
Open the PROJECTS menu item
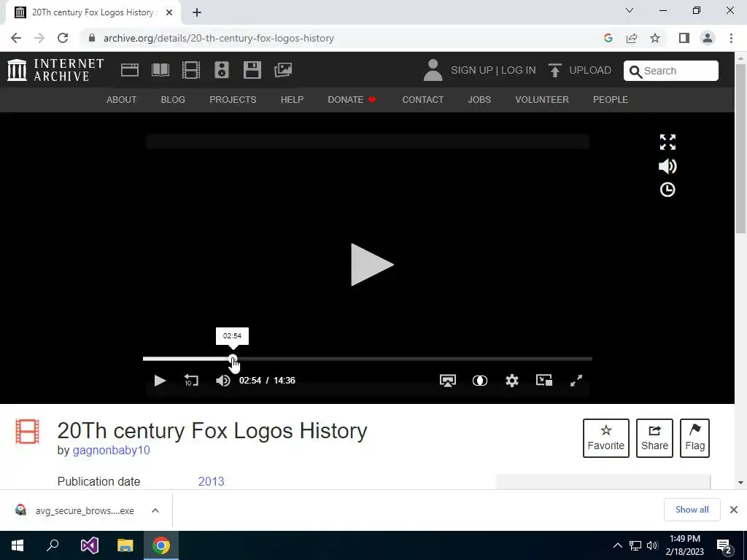click(233, 99)
